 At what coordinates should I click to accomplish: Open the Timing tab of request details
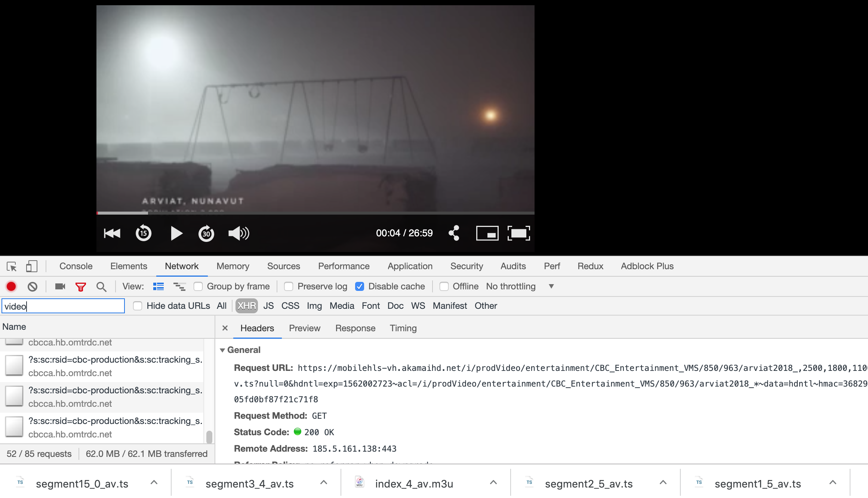tap(403, 328)
